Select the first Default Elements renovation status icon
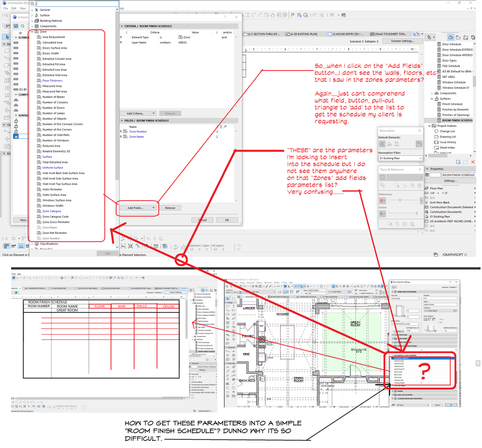Screen dimensions: 482x448 [x=382, y=144]
